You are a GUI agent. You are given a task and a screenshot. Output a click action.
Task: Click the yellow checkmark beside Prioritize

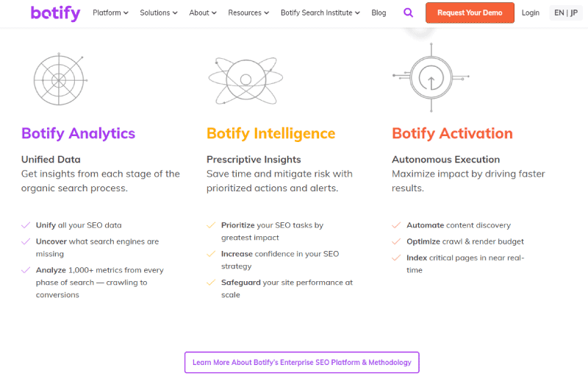coord(211,225)
